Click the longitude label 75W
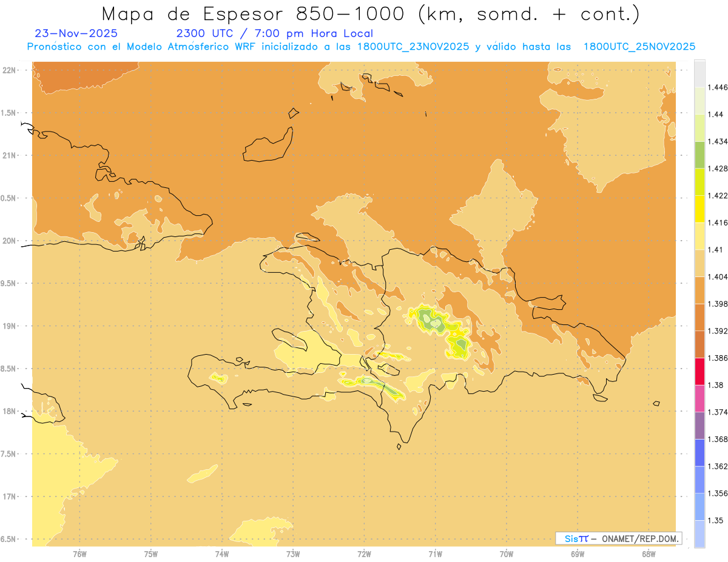 150,554
